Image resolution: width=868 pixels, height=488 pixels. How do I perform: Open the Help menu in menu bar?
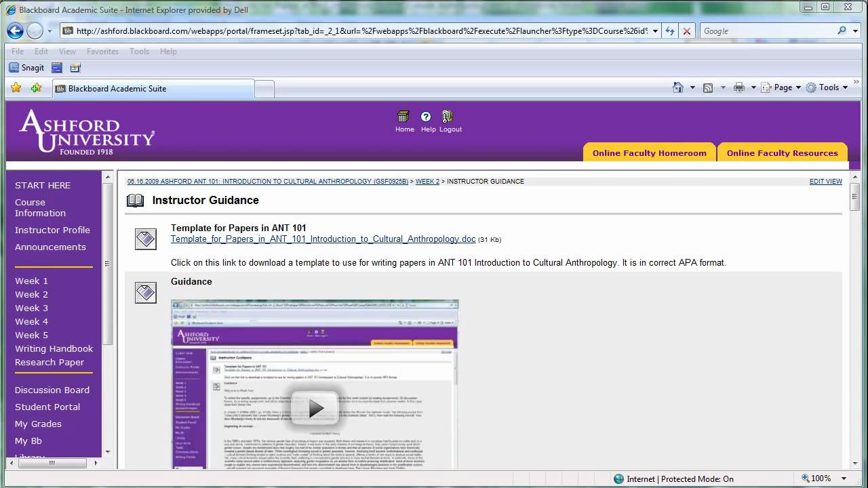168,52
